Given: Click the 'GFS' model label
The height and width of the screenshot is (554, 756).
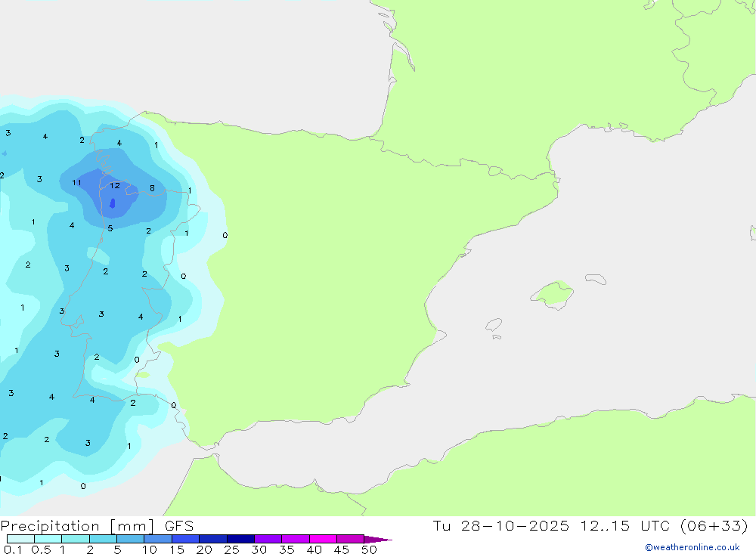Looking at the screenshot, I should [x=179, y=526].
